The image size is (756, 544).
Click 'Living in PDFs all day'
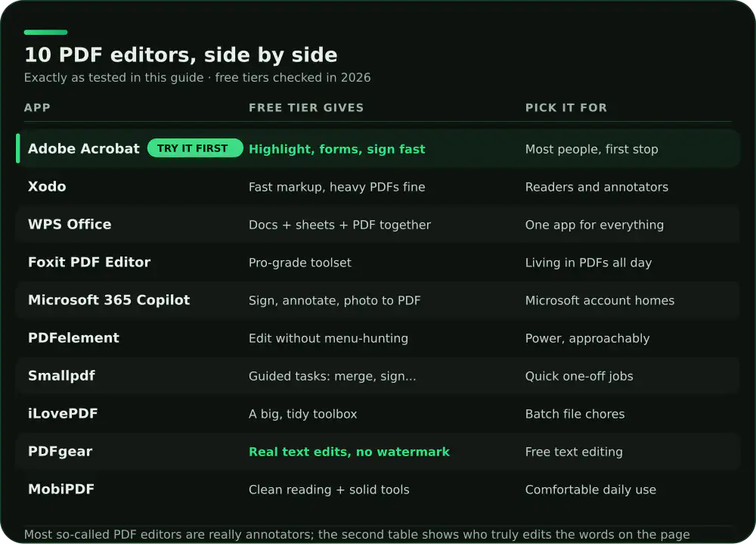click(x=588, y=263)
